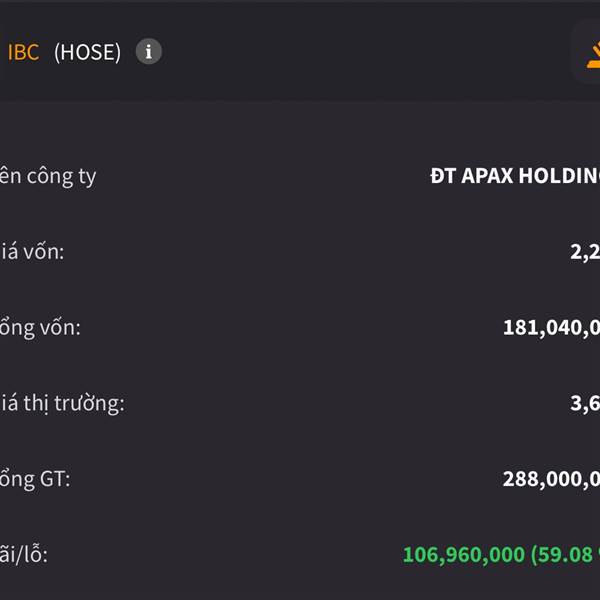This screenshot has height=600, width=600.
Task: Select the Giá vốn label
Action: [x=32, y=252]
